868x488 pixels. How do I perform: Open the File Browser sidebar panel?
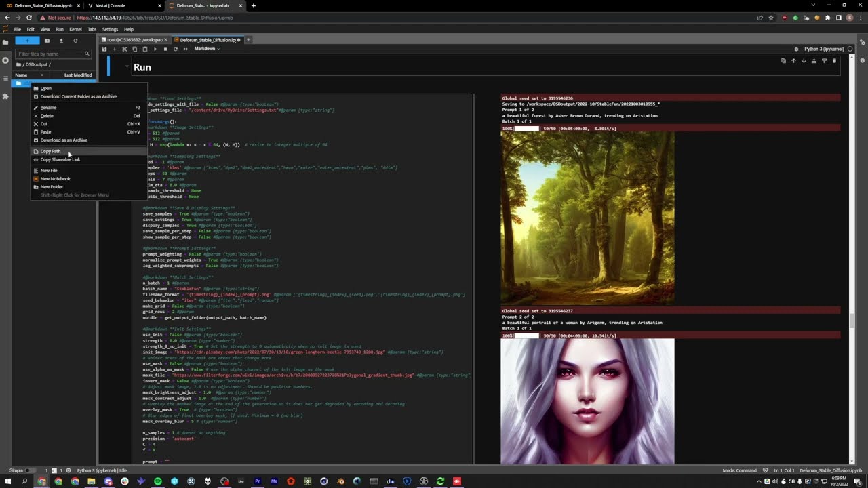[5, 42]
